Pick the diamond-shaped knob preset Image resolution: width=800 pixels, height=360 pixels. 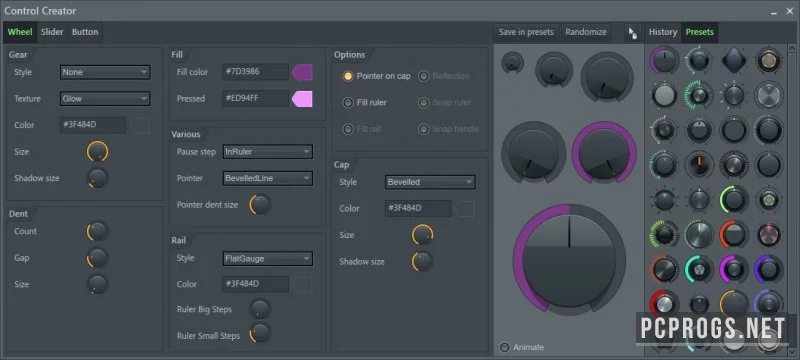coord(734,60)
